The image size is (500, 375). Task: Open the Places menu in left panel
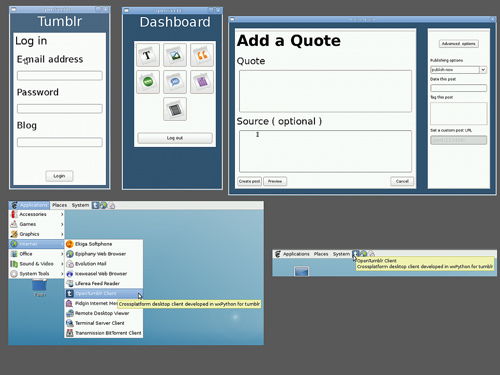59,205
